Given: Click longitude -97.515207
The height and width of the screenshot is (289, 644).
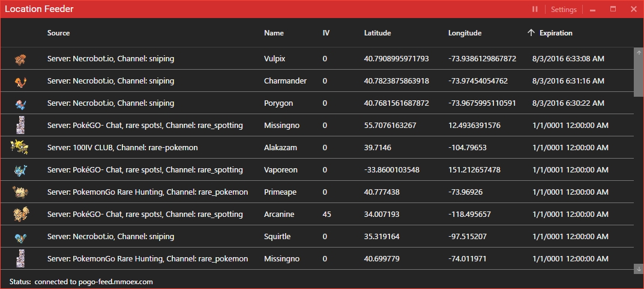Looking at the screenshot, I should [x=468, y=236].
